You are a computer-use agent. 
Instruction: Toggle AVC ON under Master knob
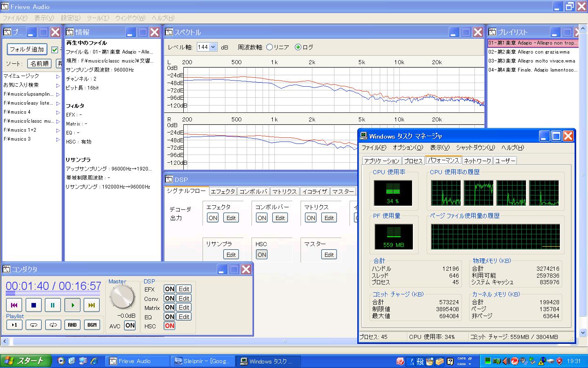click(130, 325)
